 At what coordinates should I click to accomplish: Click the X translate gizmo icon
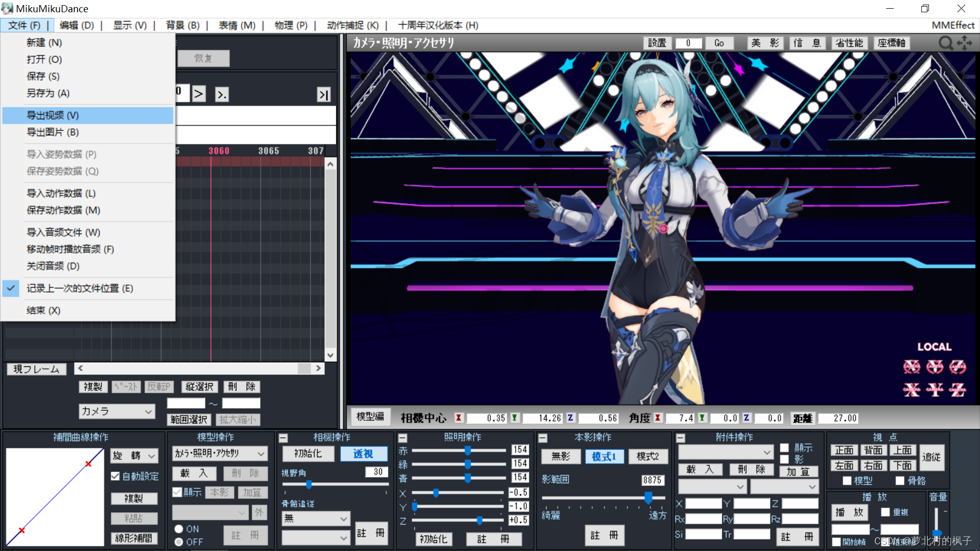tap(912, 390)
